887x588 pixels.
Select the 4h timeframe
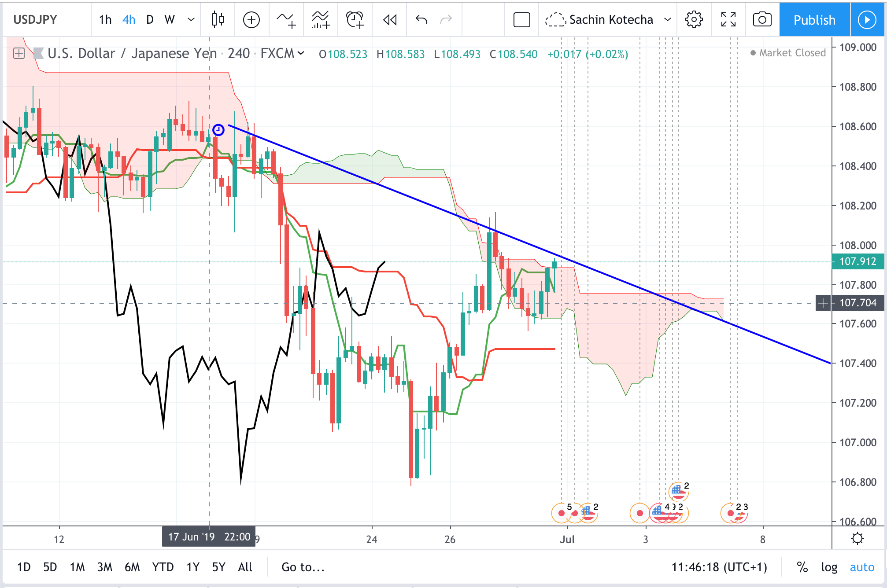pyautogui.click(x=129, y=19)
